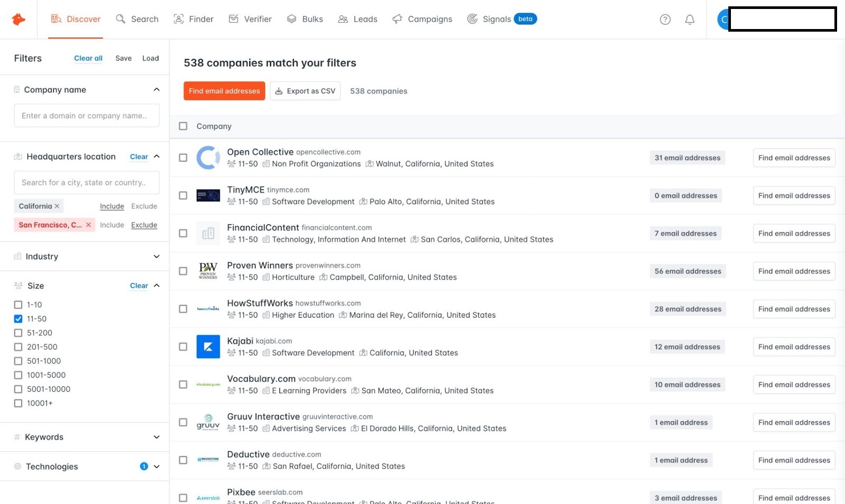Save the current filters
This screenshot has width=845, height=504.
(124, 58)
